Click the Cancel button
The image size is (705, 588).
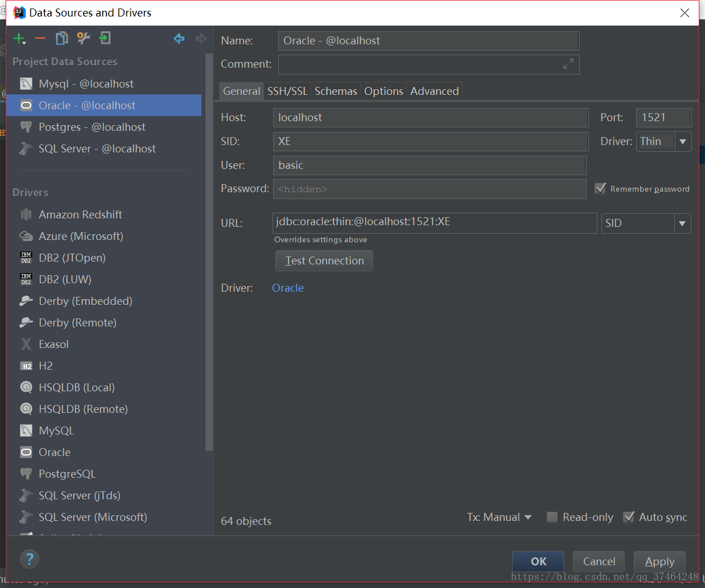(x=599, y=561)
